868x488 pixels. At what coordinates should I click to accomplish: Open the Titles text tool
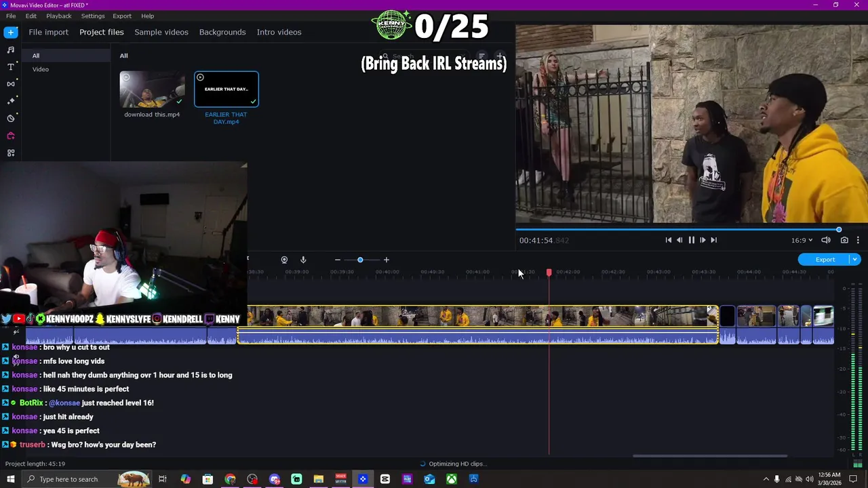[10, 66]
